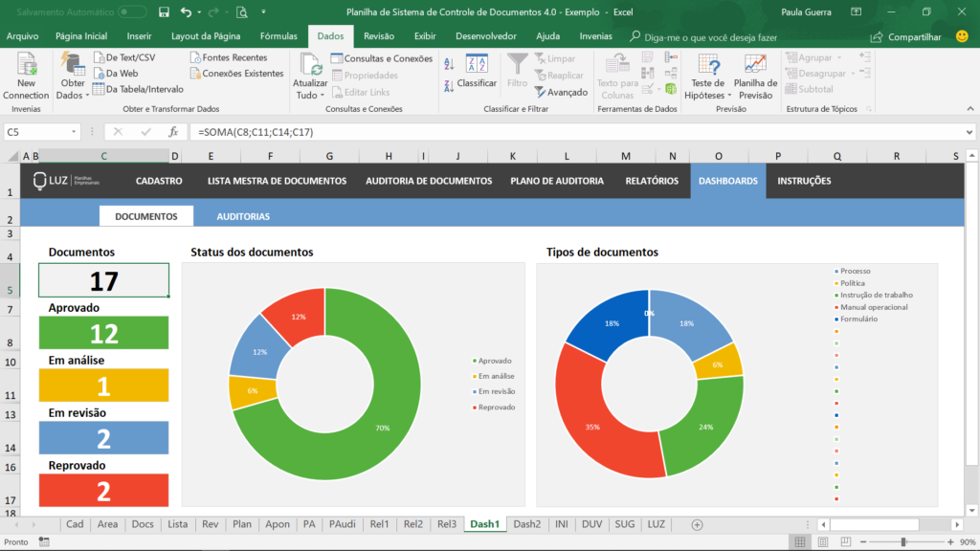Click the De Text/CSV import icon

(100, 57)
